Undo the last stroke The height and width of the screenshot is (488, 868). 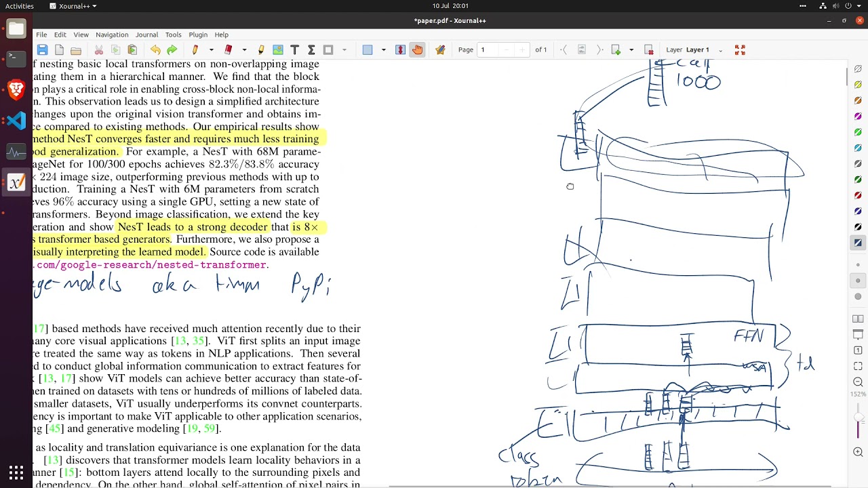click(155, 49)
